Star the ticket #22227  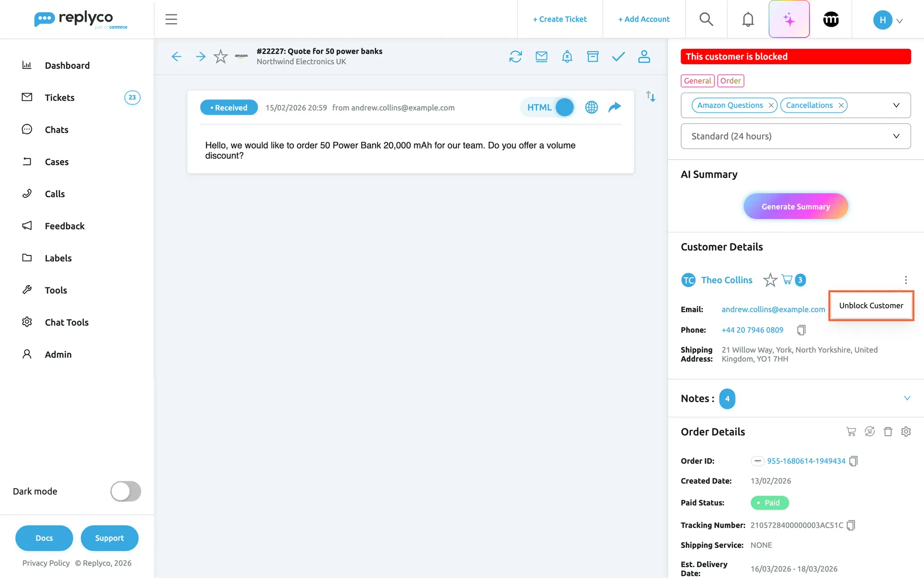pyautogui.click(x=221, y=57)
